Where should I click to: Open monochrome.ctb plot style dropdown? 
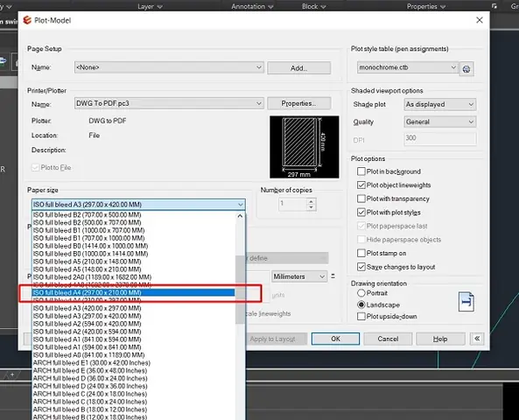point(408,67)
